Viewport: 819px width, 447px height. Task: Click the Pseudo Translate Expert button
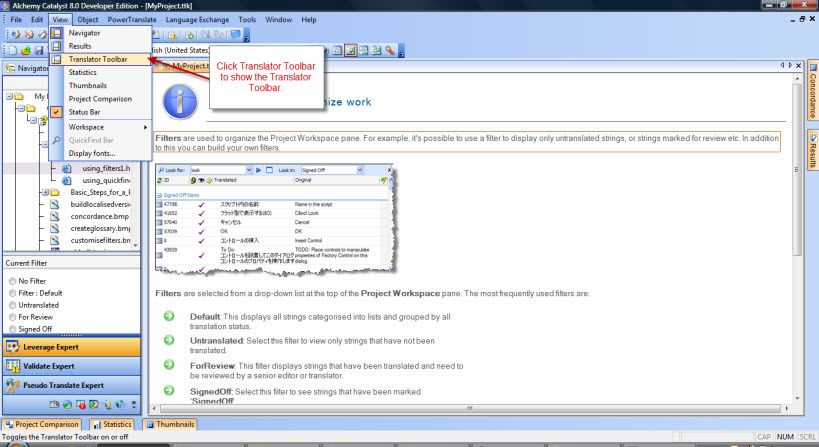coord(72,385)
